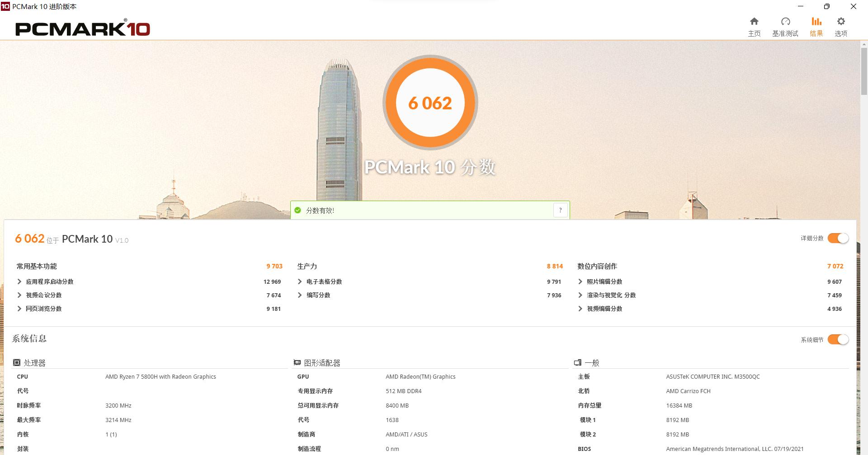868x455 pixels.
Task: Click the 处理器 processor section icon
Action: 18,362
